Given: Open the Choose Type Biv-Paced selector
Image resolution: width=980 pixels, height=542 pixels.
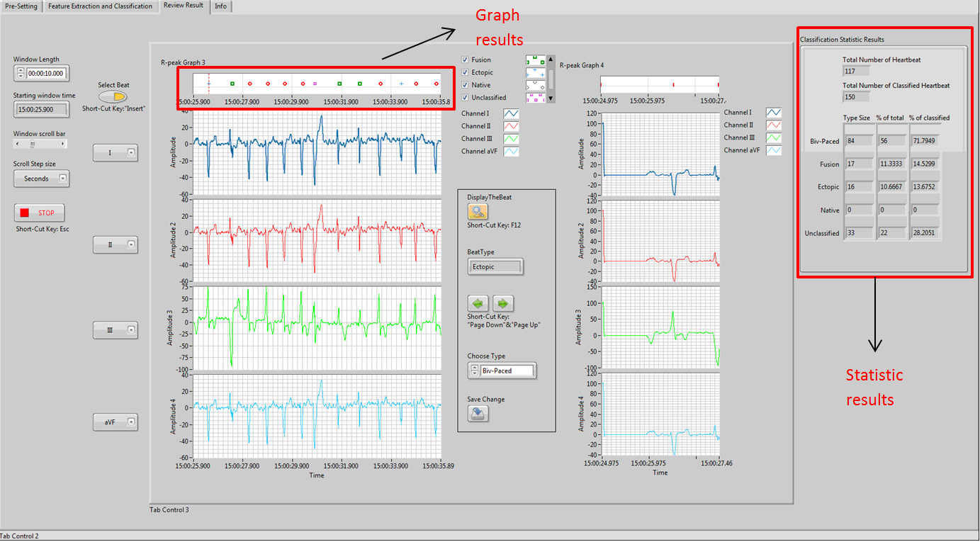Looking at the screenshot, I should click(502, 371).
